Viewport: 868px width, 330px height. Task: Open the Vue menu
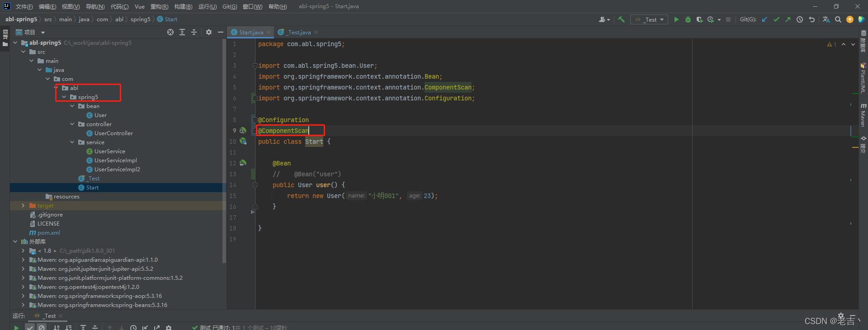140,6
